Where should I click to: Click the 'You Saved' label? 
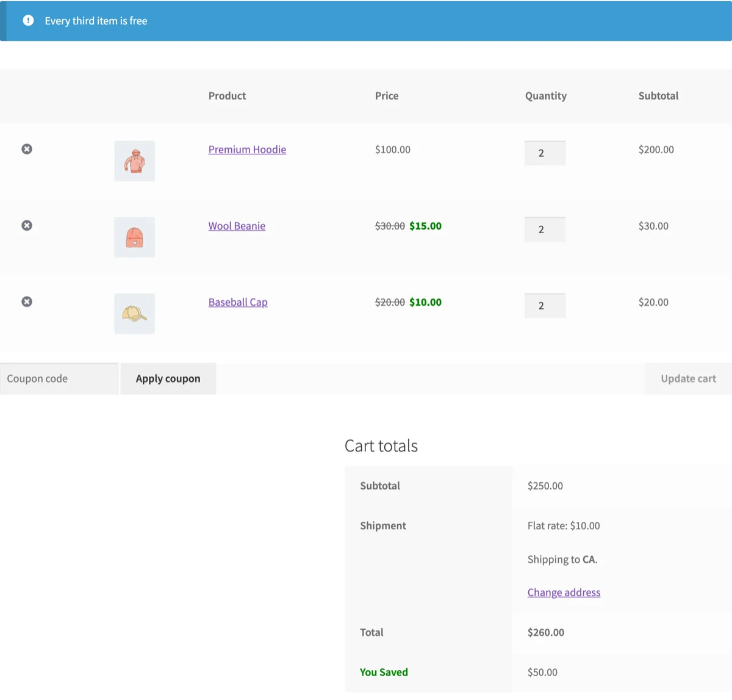point(384,672)
